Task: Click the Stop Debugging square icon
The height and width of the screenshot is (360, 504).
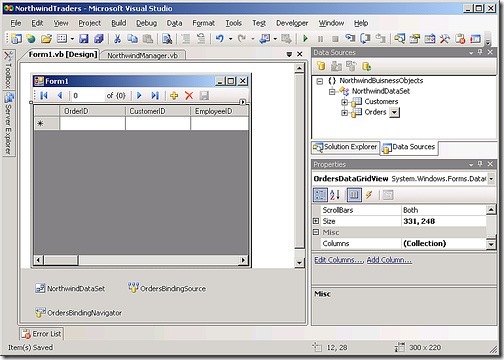Action: point(335,39)
